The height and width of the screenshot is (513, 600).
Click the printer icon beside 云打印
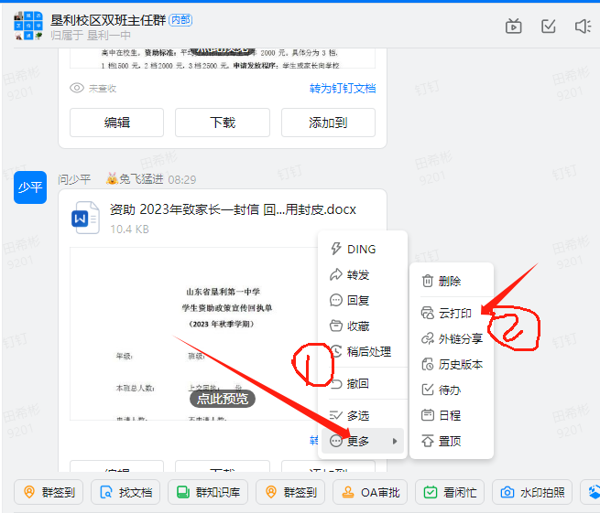click(427, 313)
